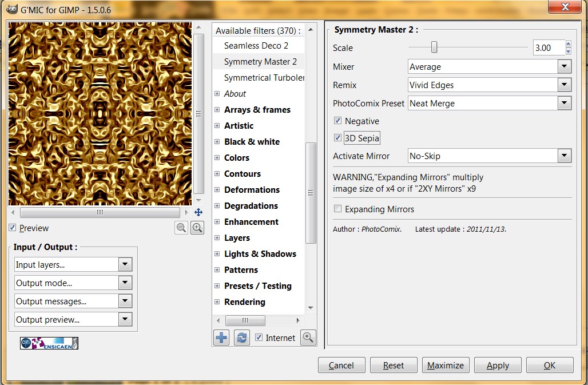Open the Mixer dropdown set to Average
The height and width of the screenshot is (385, 588).
point(490,67)
